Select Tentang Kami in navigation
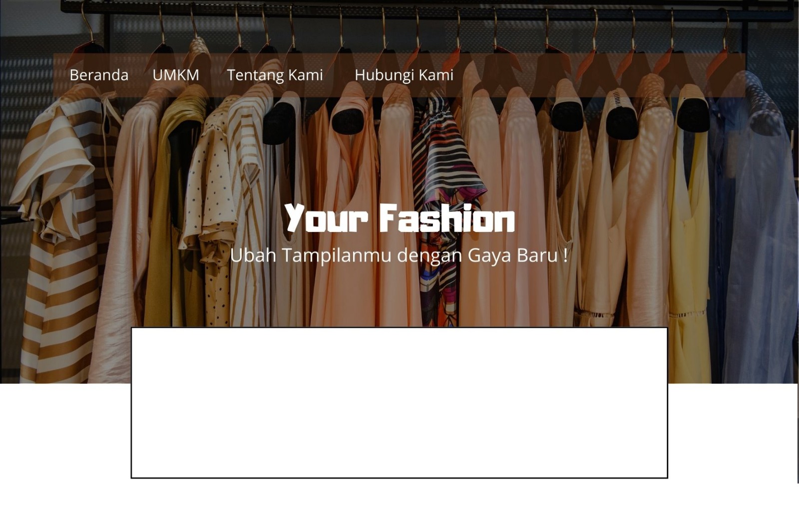The height and width of the screenshot is (532, 799). pos(275,75)
